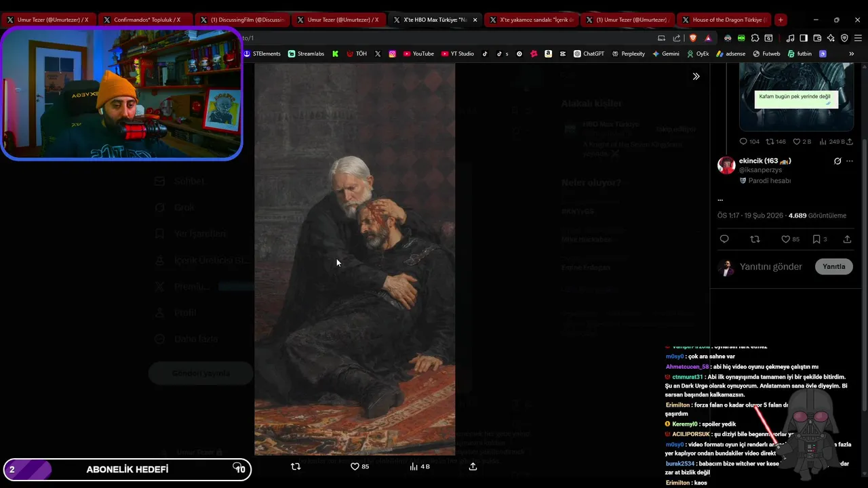Switch to Confirmandos Topluluk tab

click(x=145, y=20)
